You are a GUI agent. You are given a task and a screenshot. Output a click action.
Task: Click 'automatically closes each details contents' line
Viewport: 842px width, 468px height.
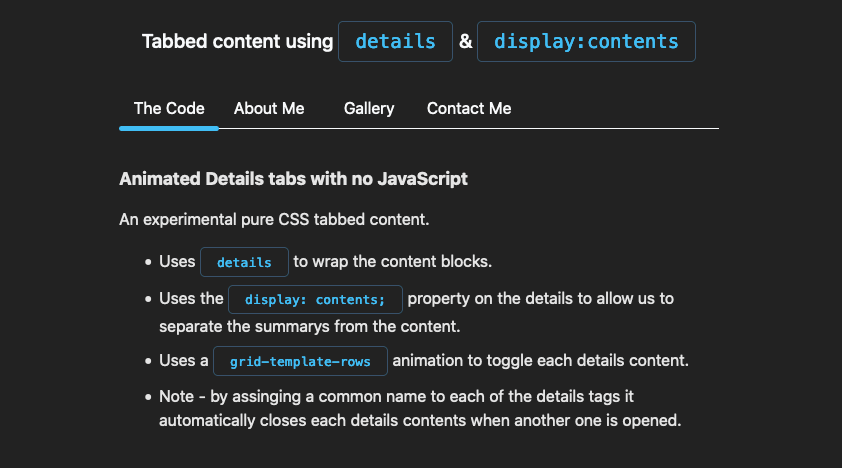pyautogui.click(x=420, y=420)
